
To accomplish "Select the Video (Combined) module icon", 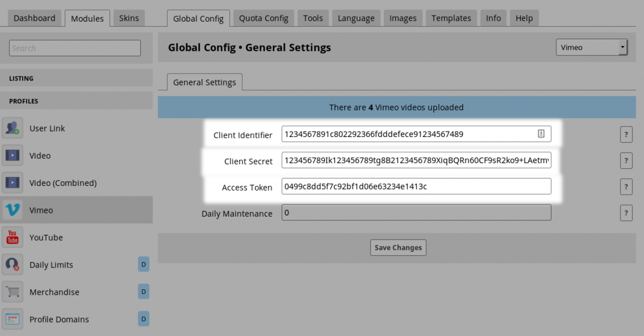I will (13, 183).
